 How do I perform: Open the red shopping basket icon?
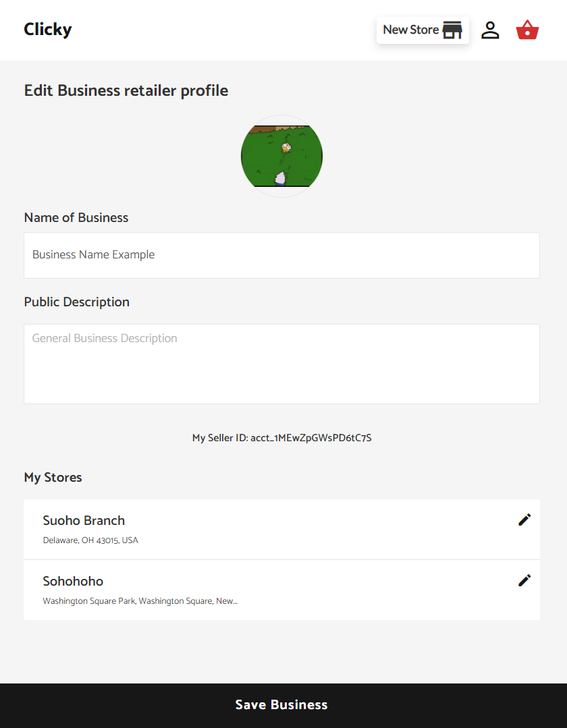pyautogui.click(x=528, y=30)
